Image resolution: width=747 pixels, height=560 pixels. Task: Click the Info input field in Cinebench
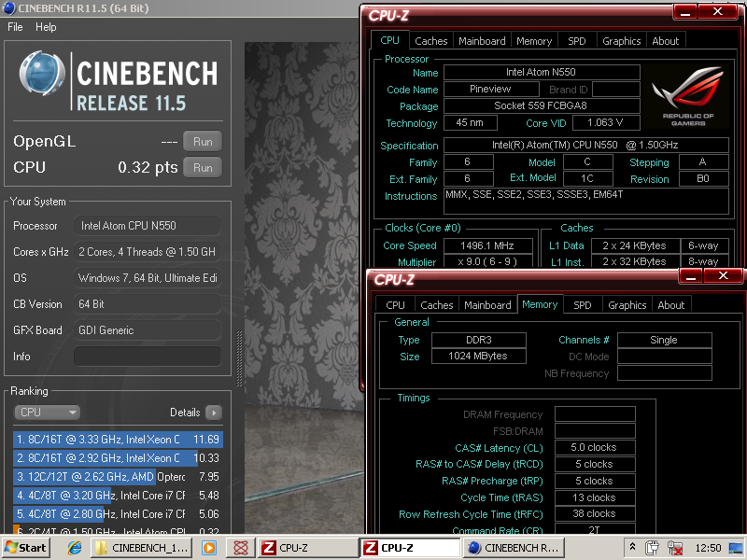point(148,357)
